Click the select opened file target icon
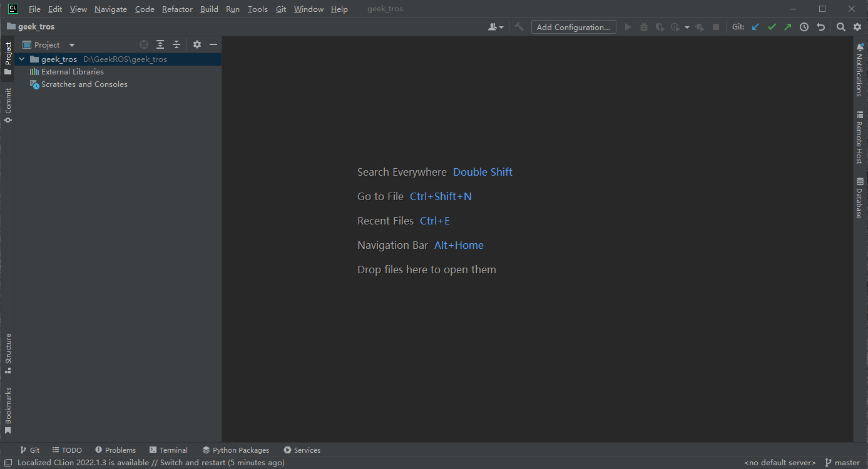Viewport: 868px width, 469px height. tap(144, 44)
